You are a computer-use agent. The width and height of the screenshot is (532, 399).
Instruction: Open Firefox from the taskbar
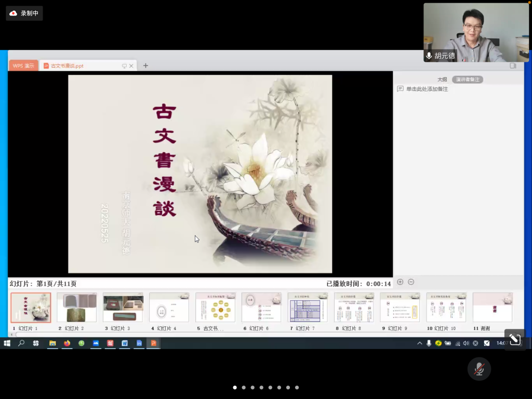tap(67, 343)
